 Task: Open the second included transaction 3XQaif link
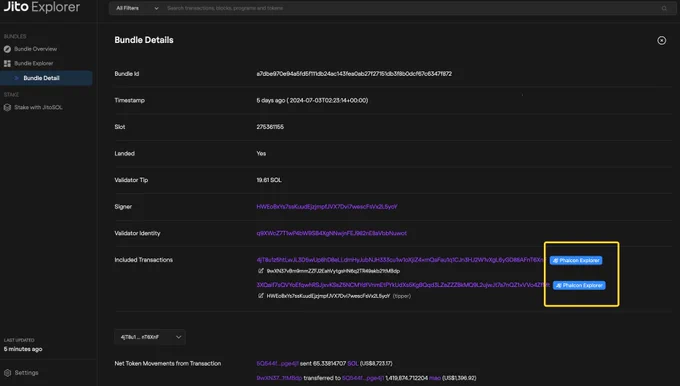[x=403, y=285]
